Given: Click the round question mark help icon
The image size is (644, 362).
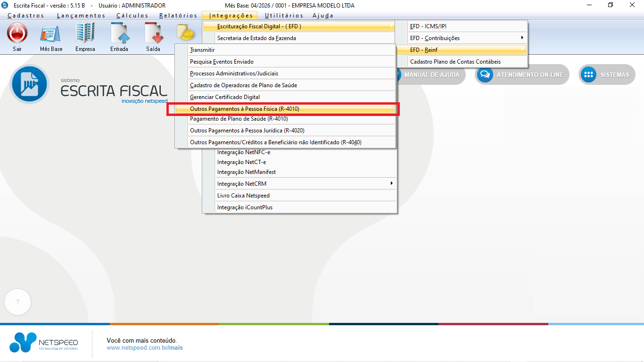Looking at the screenshot, I should click(17, 302).
